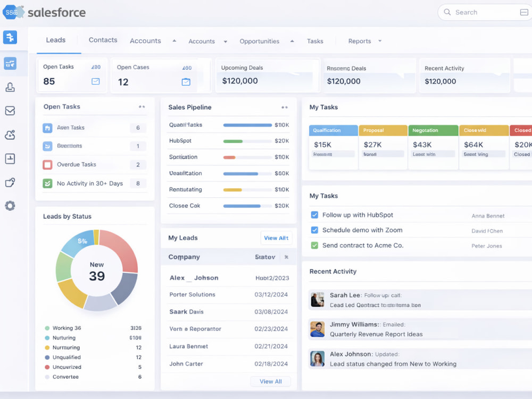Click the cloud sync sidebar icon
532x399 pixels.
[10, 135]
